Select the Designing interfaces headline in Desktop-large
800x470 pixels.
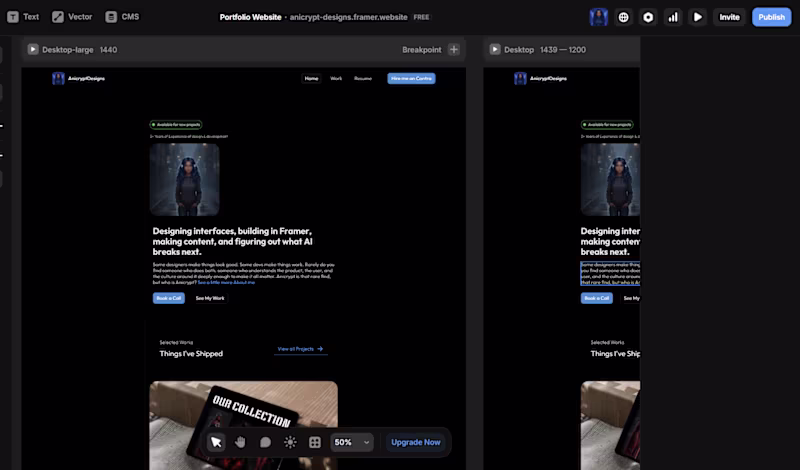[233, 241]
